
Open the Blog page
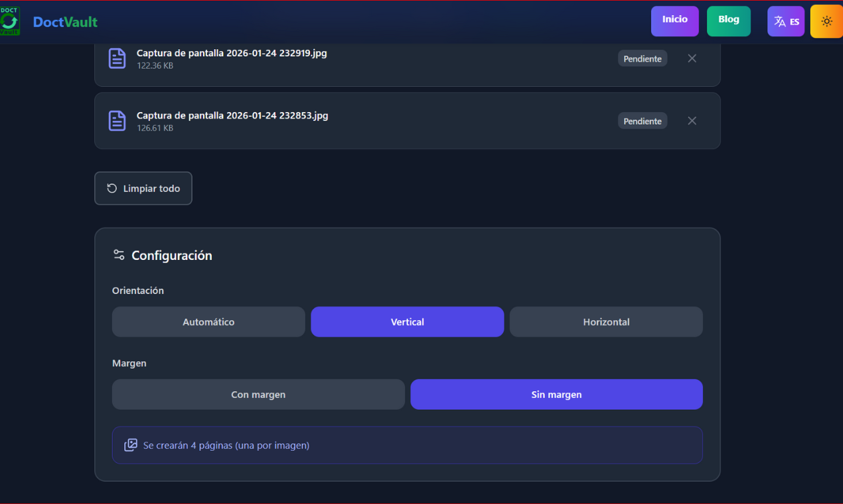pos(729,21)
